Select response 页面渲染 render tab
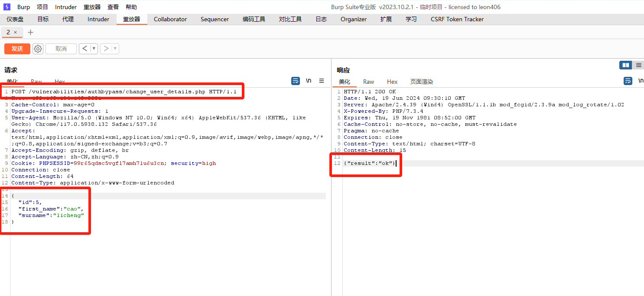Image resolution: width=644 pixels, height=296 pixels. click(x=422, y=82)
